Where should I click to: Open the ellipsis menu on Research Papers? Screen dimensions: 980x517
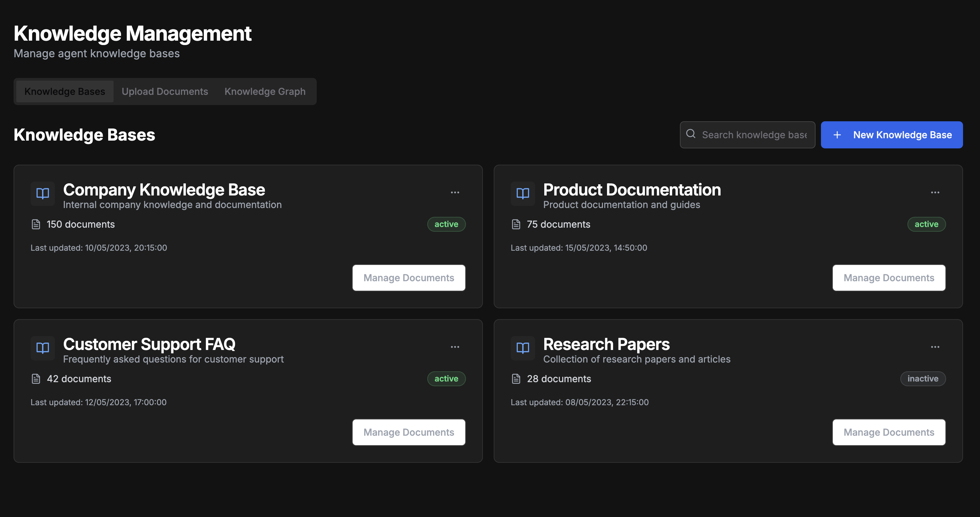(x=935, y=346)
